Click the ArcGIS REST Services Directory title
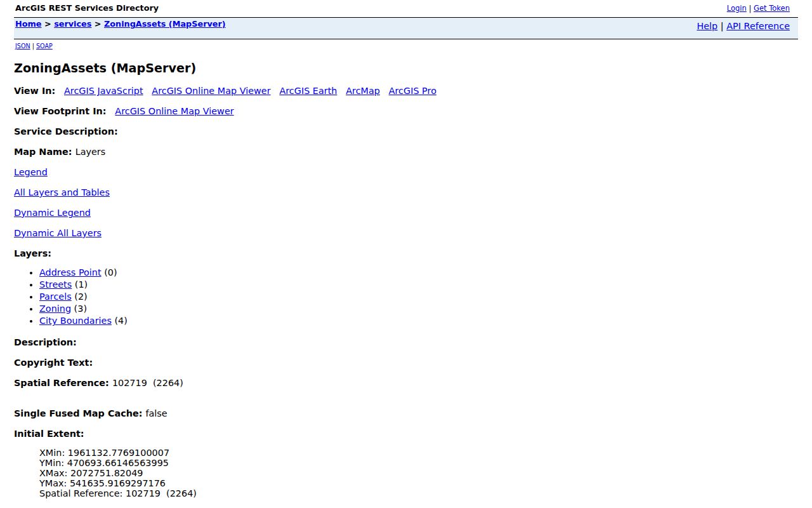 (87, 8)
